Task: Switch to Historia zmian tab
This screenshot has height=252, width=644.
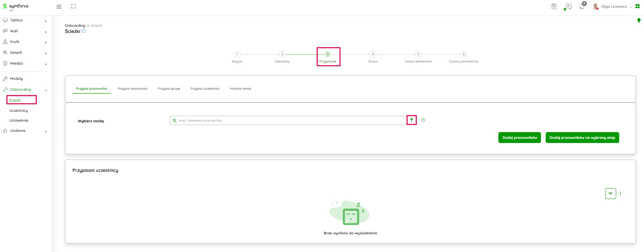Action: point(241,89)
